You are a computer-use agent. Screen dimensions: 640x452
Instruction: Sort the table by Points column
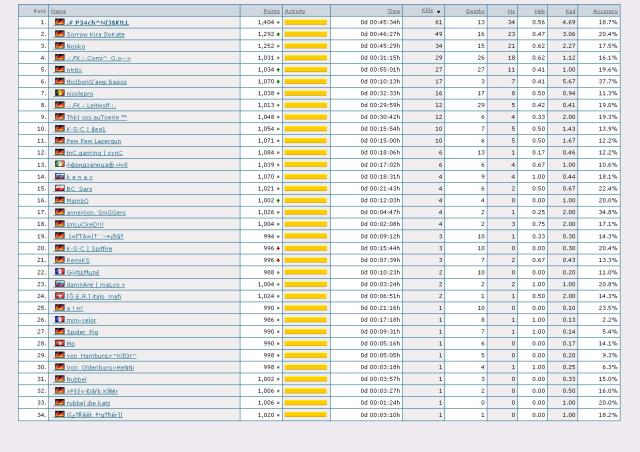(271, 10)
